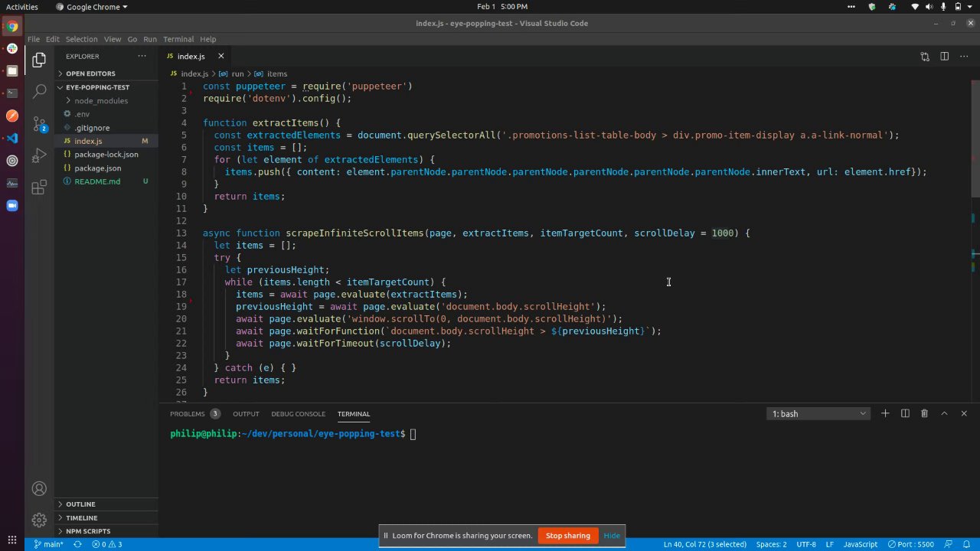Click the JavaScript language mode indicator

coord(860,544)
